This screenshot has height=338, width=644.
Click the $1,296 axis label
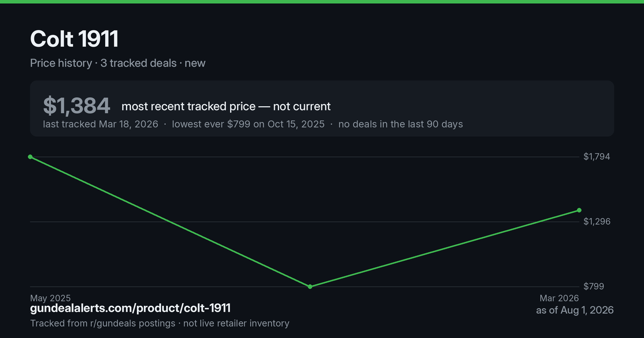pos(597,222)
